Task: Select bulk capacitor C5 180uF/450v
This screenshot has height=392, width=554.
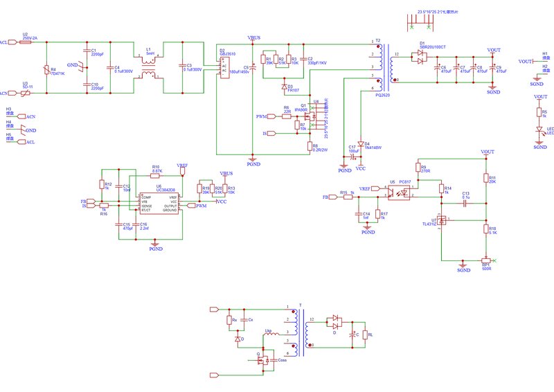Action: 253,66
